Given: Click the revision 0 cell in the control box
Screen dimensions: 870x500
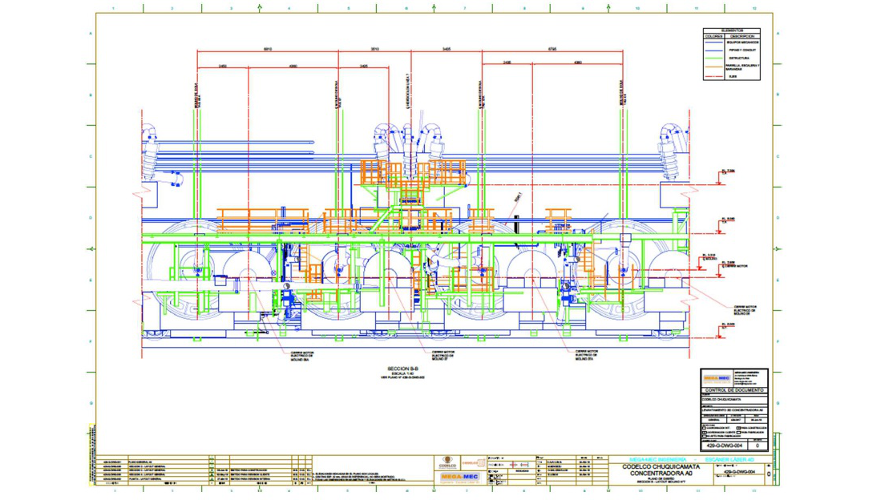Looking at the screenshot, I should (758, 445).
